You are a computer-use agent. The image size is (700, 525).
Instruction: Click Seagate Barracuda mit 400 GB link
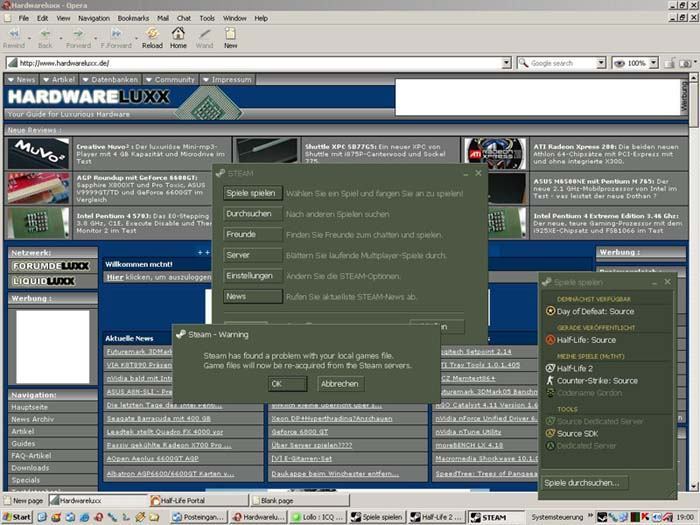pyautogui.click(x=158, y=419)
